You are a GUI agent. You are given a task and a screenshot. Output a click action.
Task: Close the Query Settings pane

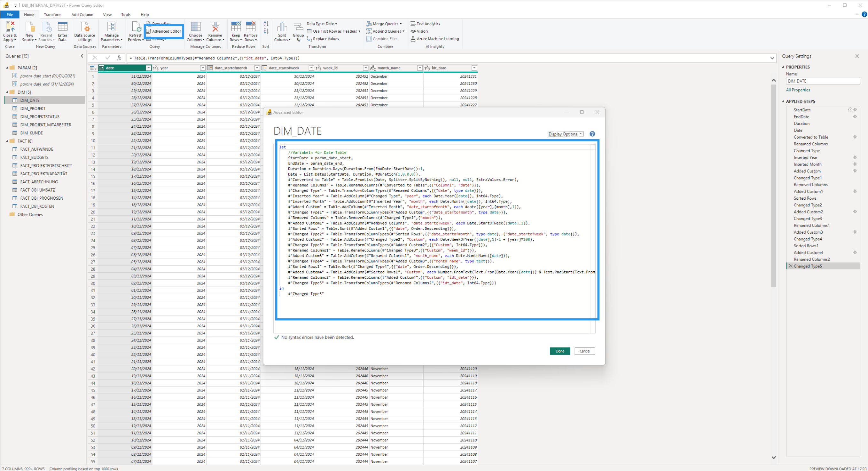pos(857,56)
